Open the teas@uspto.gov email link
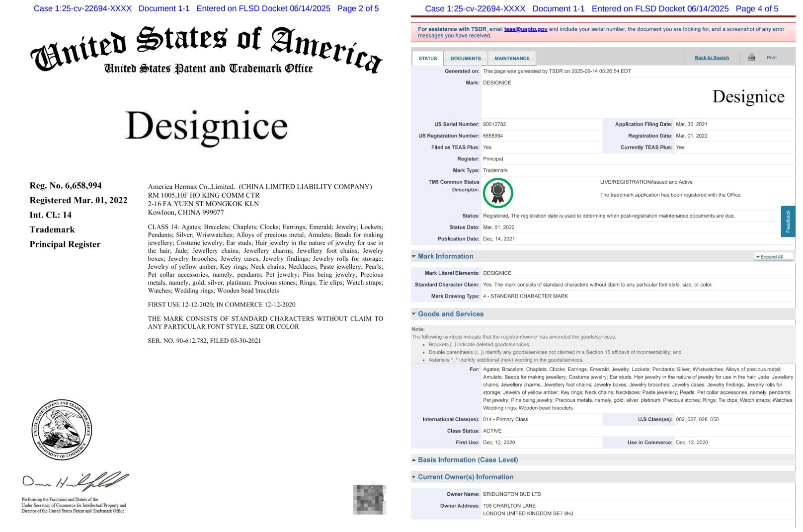Screen dimensions: 803x532 coord(525,29)
